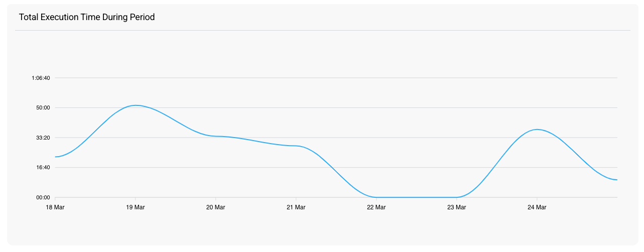This screenshot has height=252, width=644.
Task: Select the 23 Mar x-axis label
Action: [457, 207]
